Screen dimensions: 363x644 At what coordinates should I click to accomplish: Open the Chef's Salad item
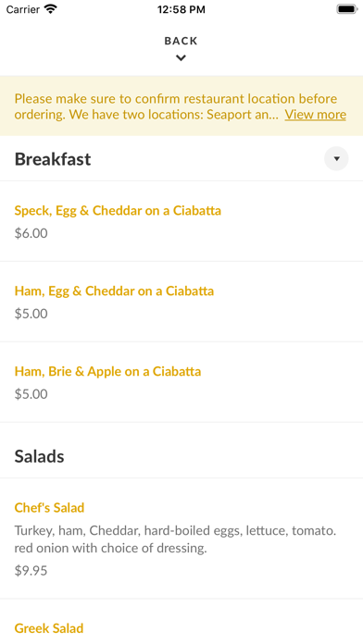181,539
